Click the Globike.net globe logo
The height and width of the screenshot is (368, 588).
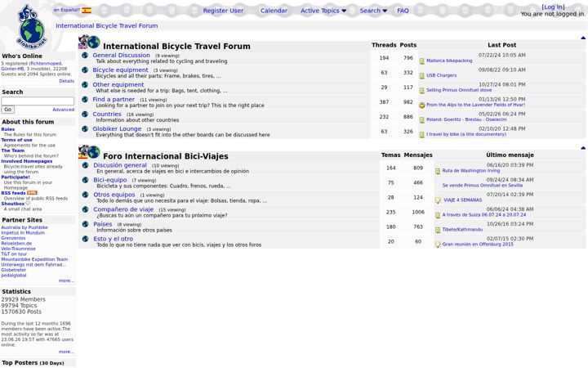pos(32,26)
